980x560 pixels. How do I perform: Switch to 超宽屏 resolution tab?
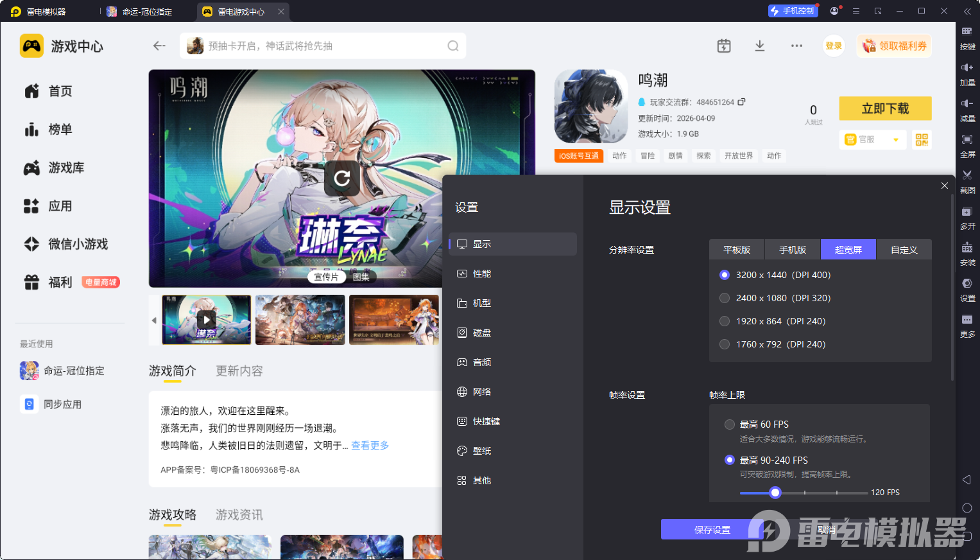tap(848, 249)
